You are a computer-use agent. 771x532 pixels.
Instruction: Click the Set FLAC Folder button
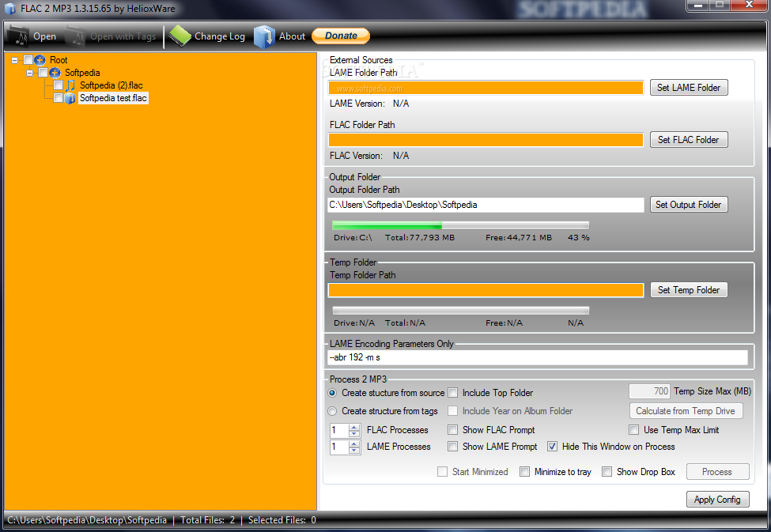pos(689,140)
